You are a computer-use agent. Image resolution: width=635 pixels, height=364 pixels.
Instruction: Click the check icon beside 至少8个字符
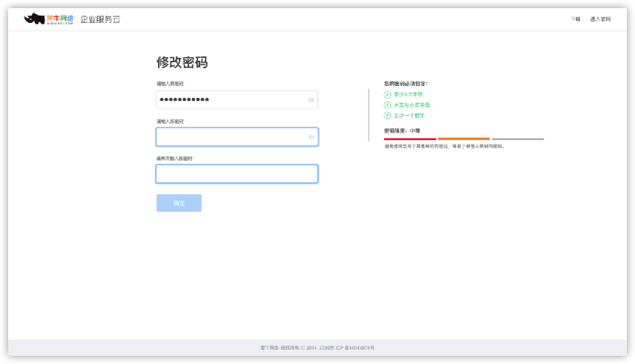[387, 94]
